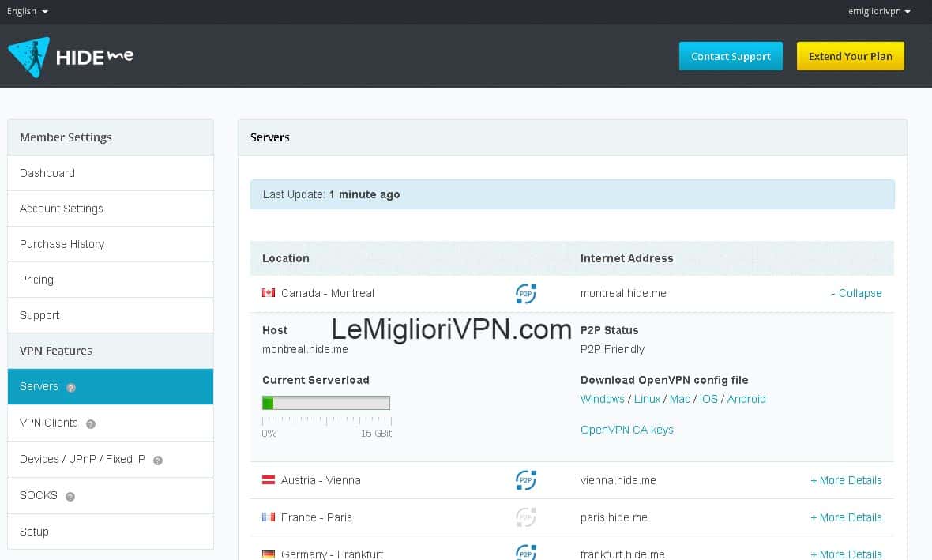Click help icon next to Devices / UPnP / Fixed IP
Image resolution: width=932 pixels, height=560 pixels.
tap(157, 460)
